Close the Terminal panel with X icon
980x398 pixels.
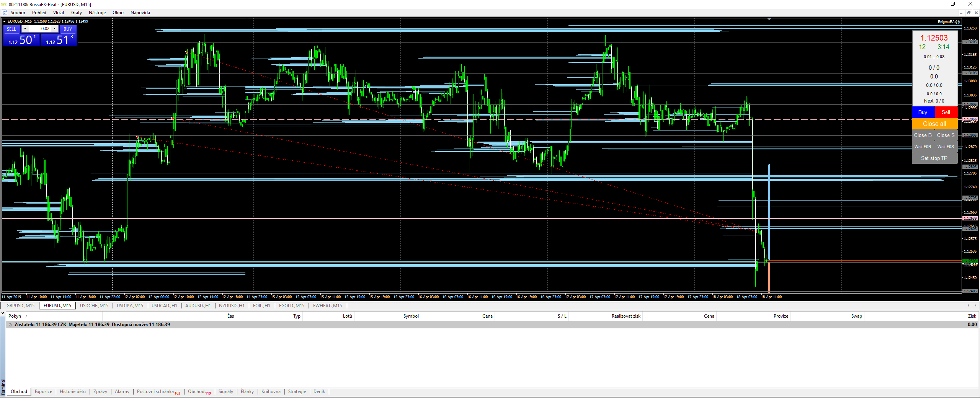tap(3, 313)
